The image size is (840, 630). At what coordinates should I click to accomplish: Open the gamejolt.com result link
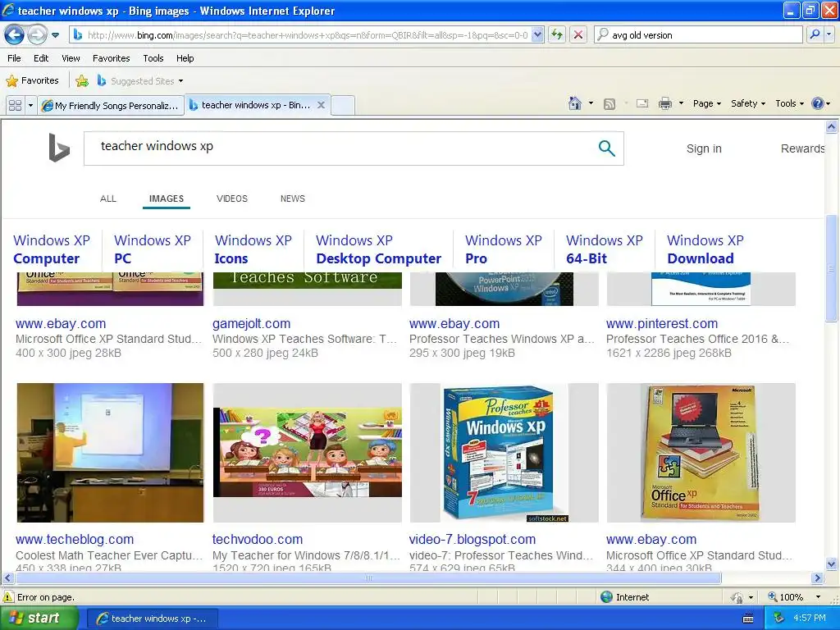pos(251,323)
